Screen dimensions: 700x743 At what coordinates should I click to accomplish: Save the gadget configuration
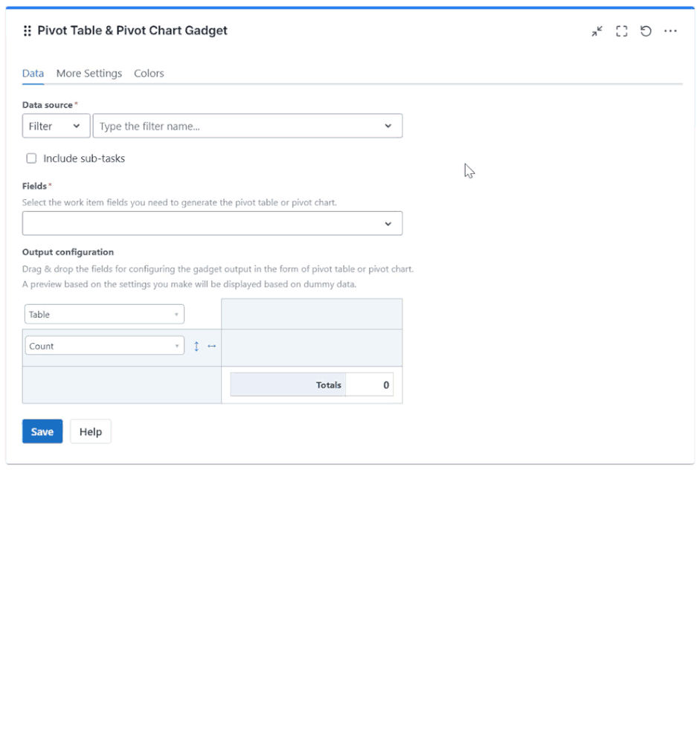click(x=42, y=431)
